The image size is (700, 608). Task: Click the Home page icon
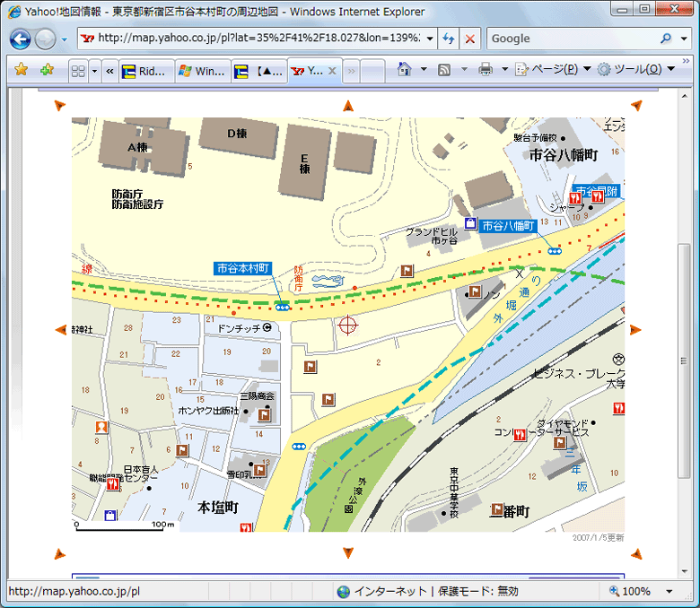(x=404, y=70)
